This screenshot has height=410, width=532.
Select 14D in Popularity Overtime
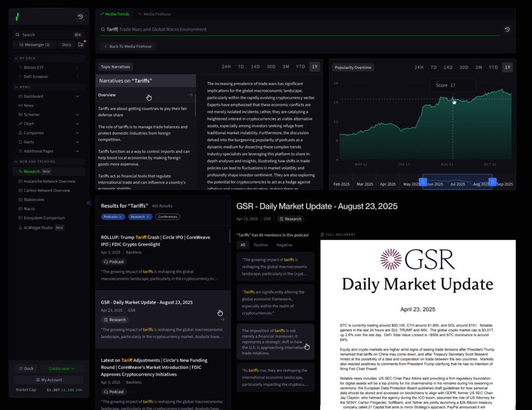point(448,67)
